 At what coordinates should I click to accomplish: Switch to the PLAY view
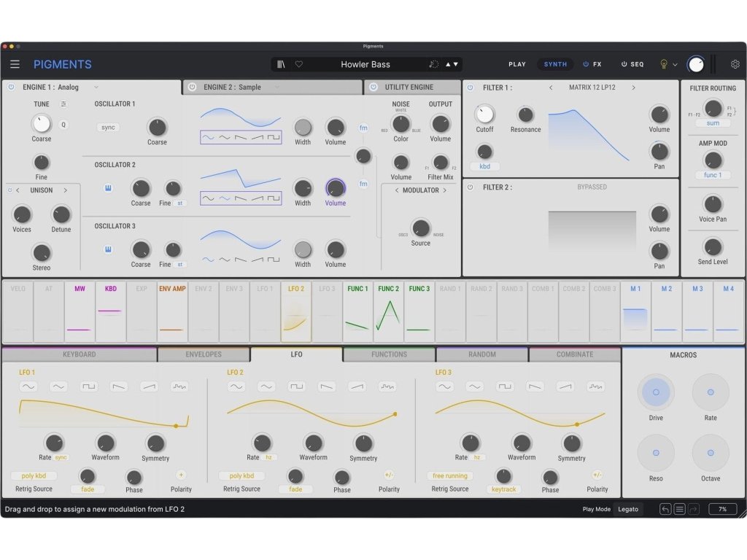coord(517,64)
